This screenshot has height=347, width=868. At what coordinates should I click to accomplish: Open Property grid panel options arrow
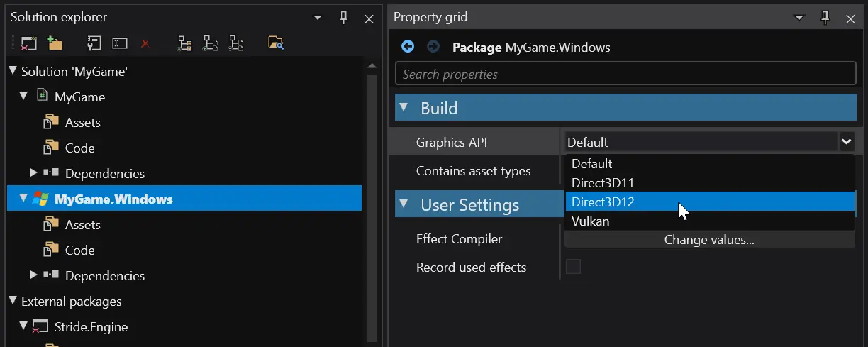click(x=799, y=18)
